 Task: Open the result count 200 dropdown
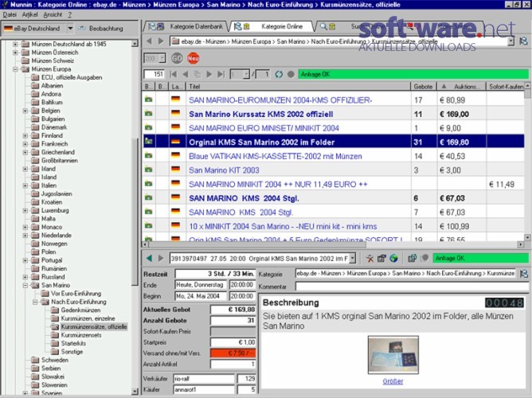pos(162,58)
